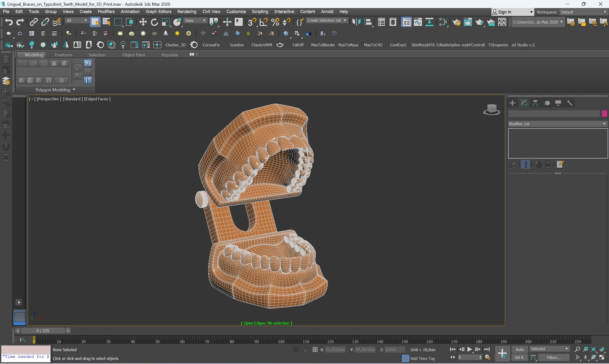Open the Modifier List dropdown
This screenshot has width=609, height=364.
click(558, 124)
